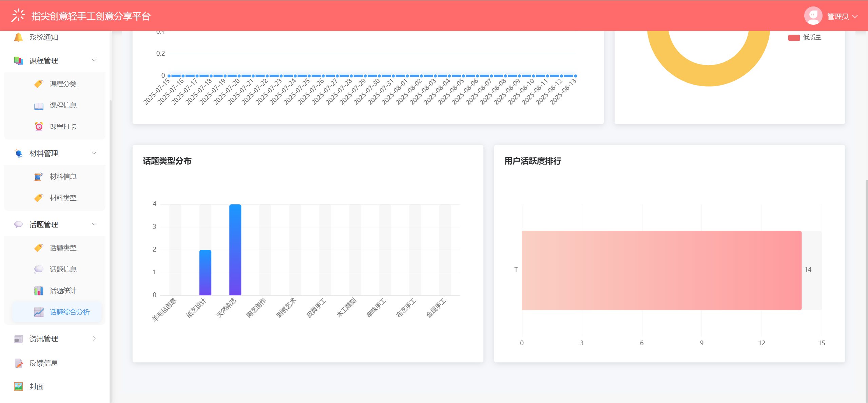Click the 2025-07-15 line chart point

pyautogui.click(x=169, y=76)
